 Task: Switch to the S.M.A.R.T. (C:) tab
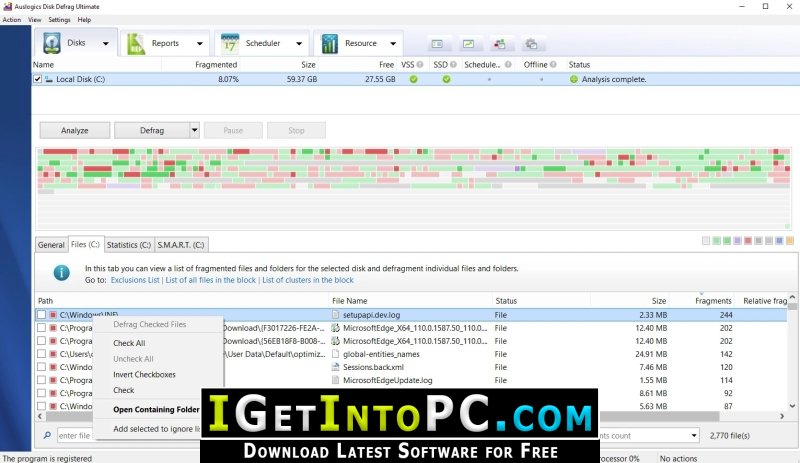click(x=181, y=245)
